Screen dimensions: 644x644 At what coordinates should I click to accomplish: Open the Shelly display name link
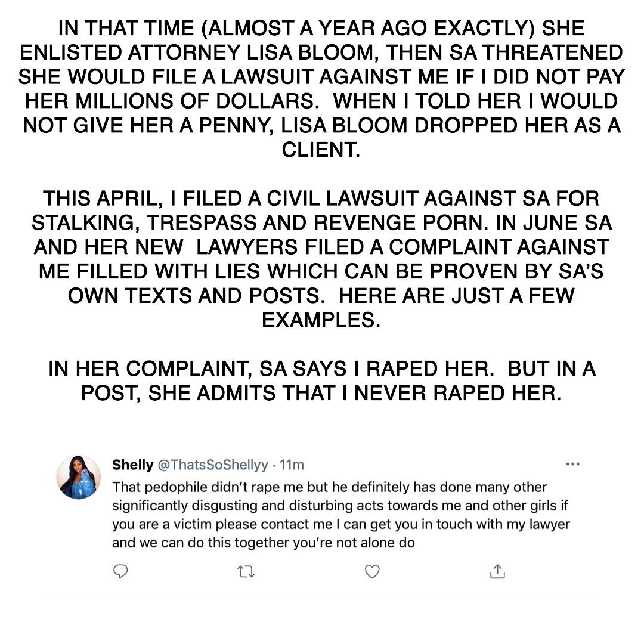coord(131,465)
